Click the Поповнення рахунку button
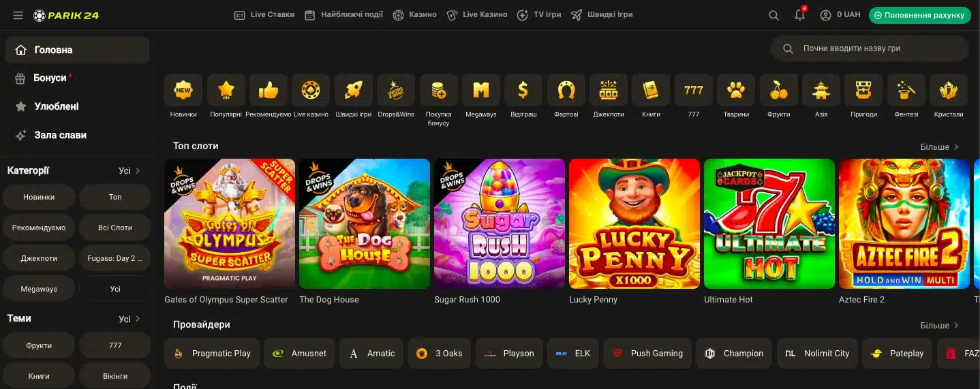The width and height of the screenshot is (980, 389). [x=919, y=15]
